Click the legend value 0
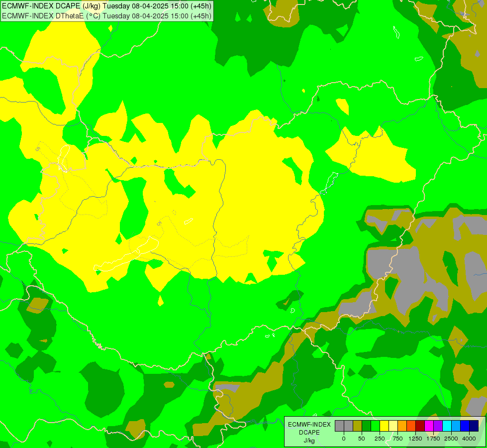 [344, 439]
